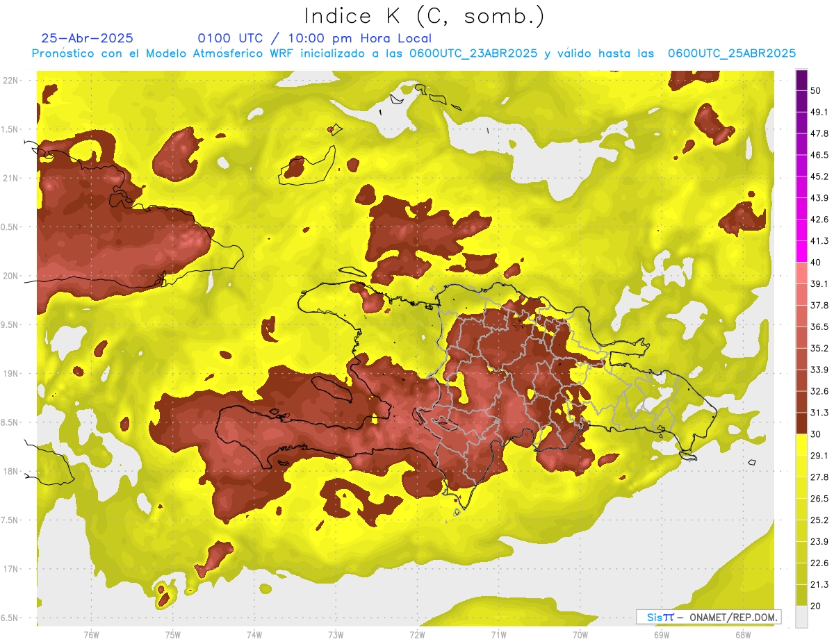
Task: Click the chart title "Indice K (C, somb.)"
Action: point(425,17)
